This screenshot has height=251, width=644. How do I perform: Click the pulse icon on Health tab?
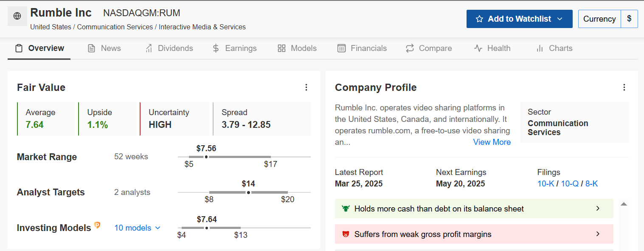478,48
